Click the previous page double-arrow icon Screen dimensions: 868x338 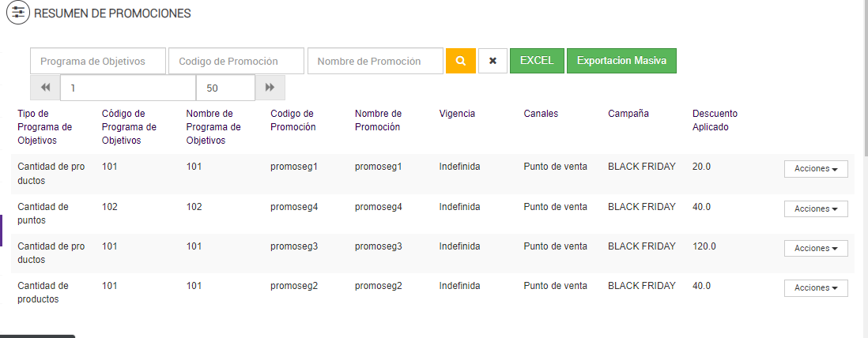coord(45,88)
